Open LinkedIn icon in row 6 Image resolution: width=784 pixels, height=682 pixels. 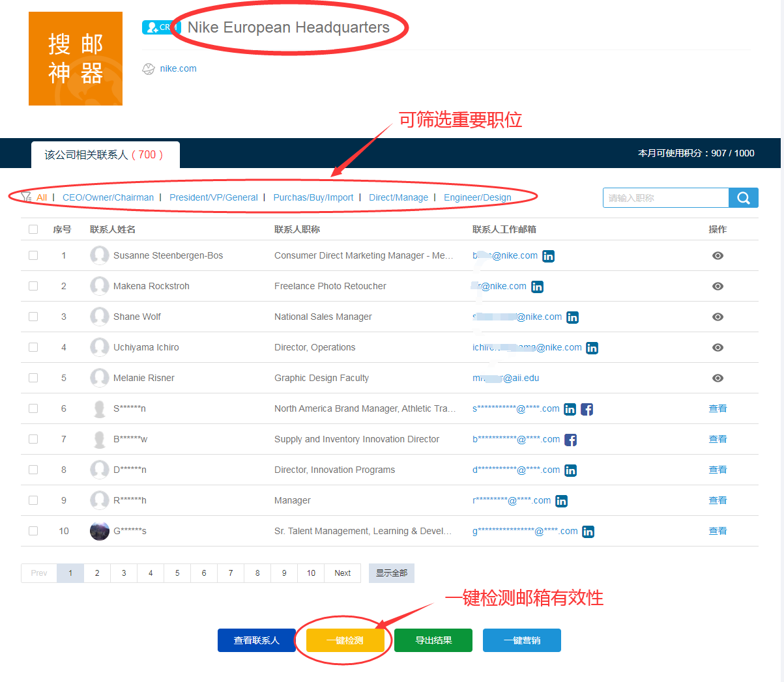[x=570, y=409]
